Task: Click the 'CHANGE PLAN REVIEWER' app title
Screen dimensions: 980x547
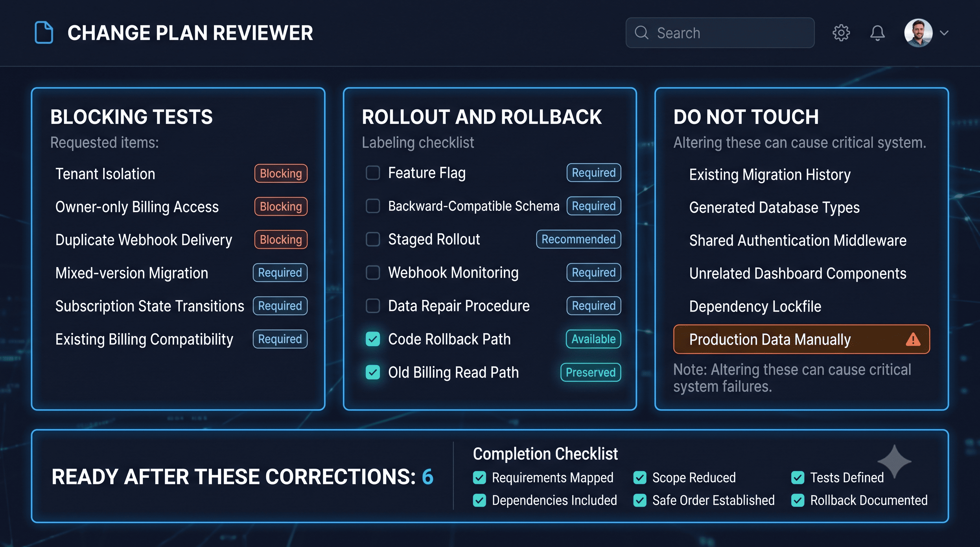Action: point(190,33)
